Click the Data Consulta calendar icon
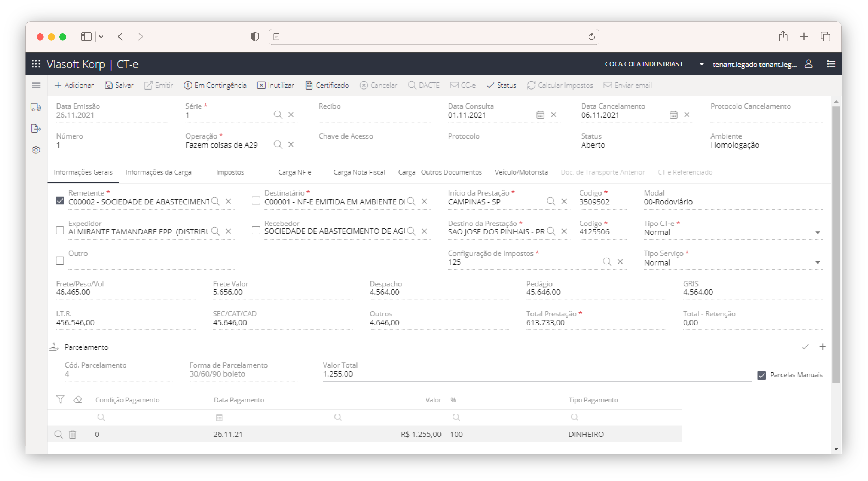Image resolution: width=868 pixels, height=481 pixels. click(x=540, y=115)
